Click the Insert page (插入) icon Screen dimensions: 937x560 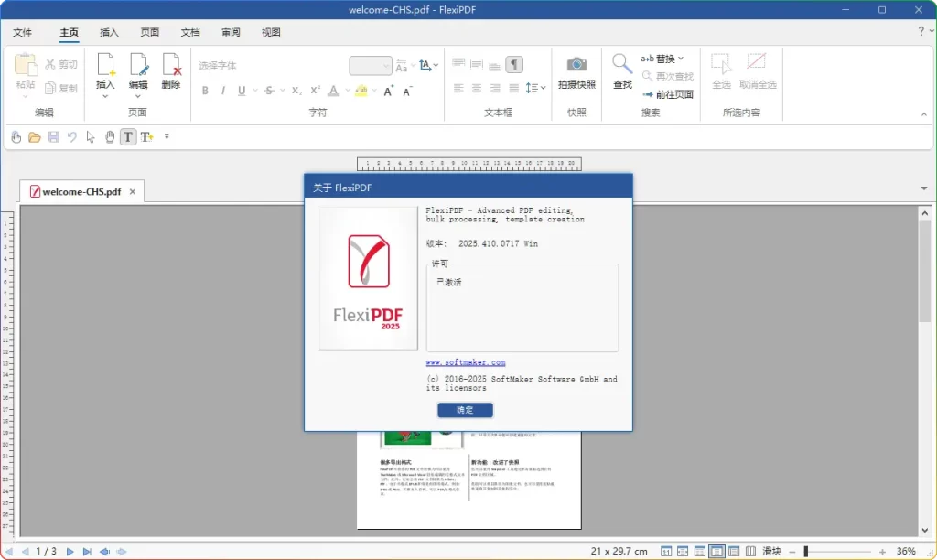pyautogui.click(x=105, y=65)
